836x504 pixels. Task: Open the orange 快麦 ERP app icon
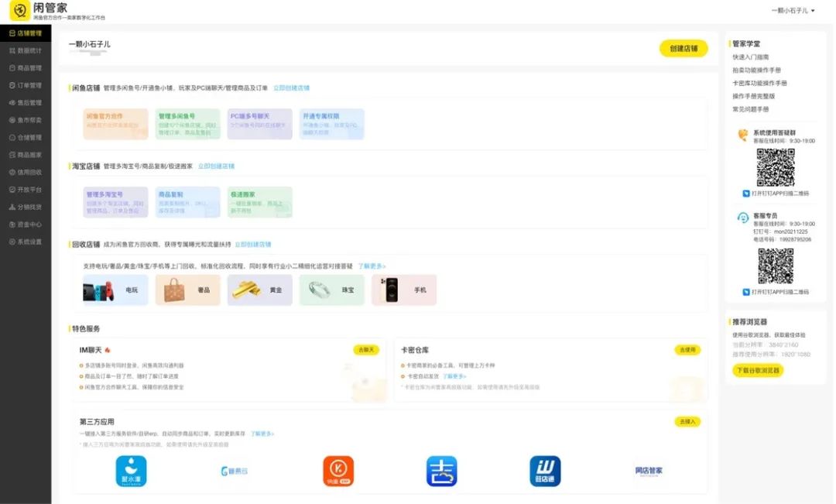point(338,471)
